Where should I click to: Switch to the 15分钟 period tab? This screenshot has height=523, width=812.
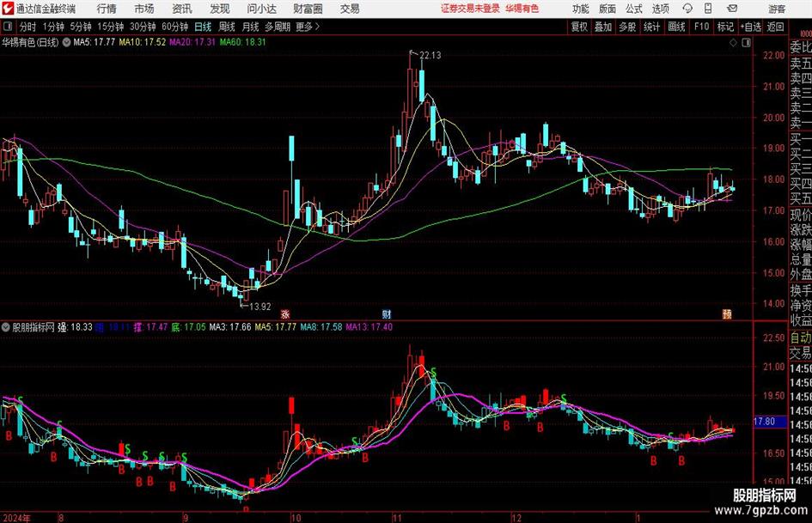coord(110,27)
